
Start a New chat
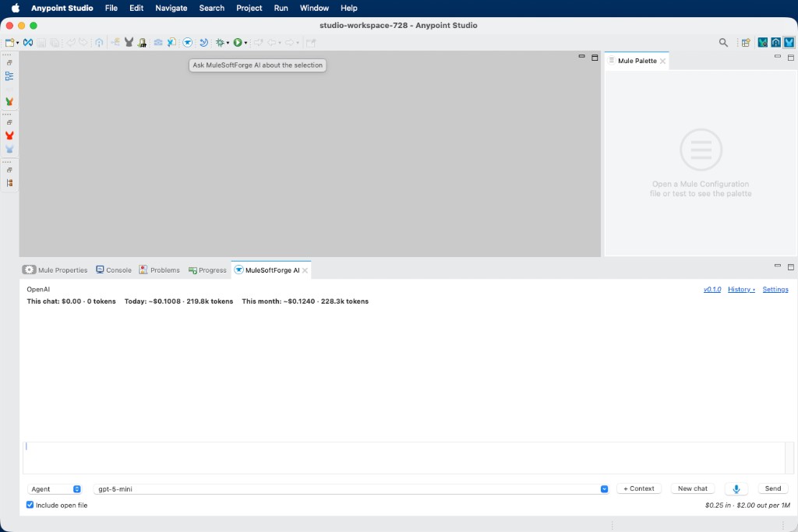pyautogui.click(x=692, y=488)
